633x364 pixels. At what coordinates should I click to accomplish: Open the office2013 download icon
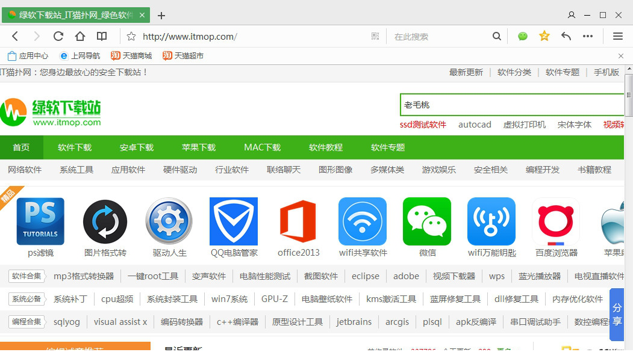pyautogui.click(x=298, y=221)
